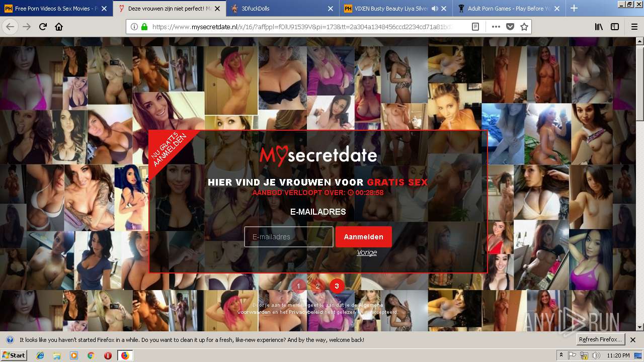
Task: Go back via the Vorige link
Action: (367, 252)
